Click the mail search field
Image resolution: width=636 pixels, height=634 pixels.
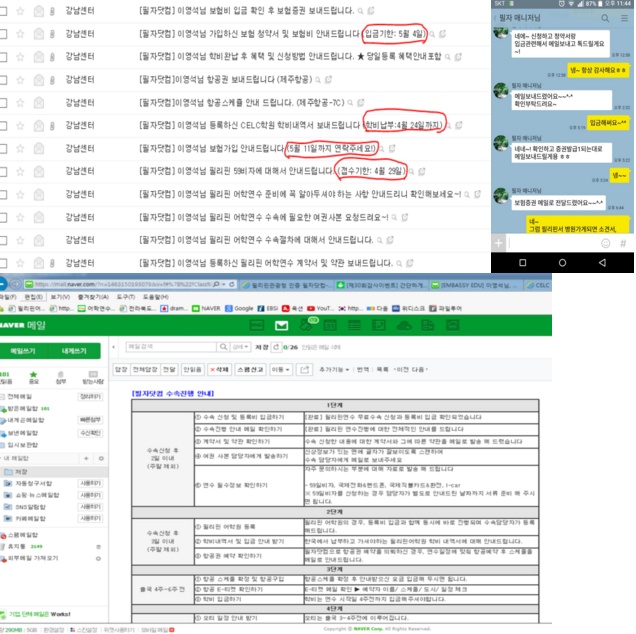click(171, 347)
